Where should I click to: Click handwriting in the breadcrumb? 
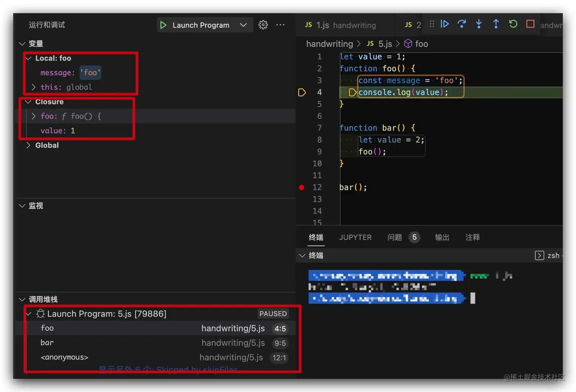click(330, 44)
